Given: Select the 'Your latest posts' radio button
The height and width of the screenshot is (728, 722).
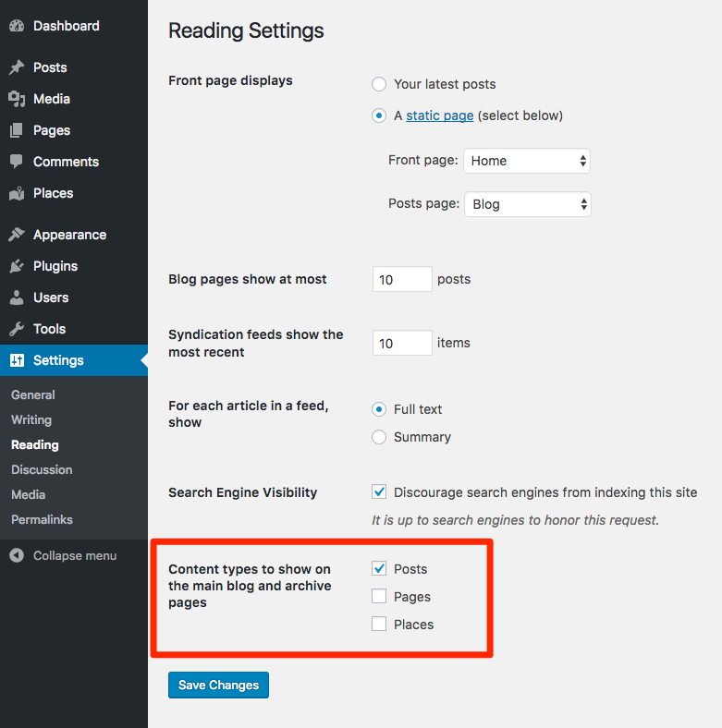Looking at the screenshot, I should pyautogui.click(x=379, y=84).
